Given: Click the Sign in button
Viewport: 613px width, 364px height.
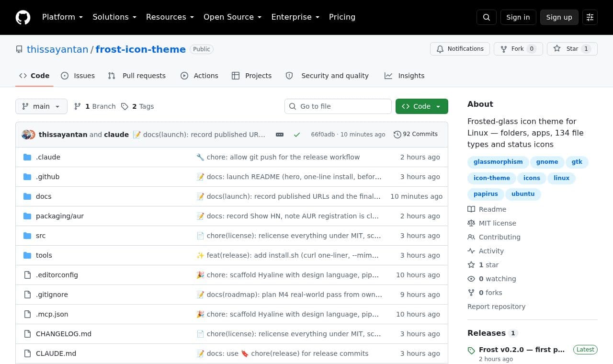Looking at the screenshot, I should [x=518, y=17].
